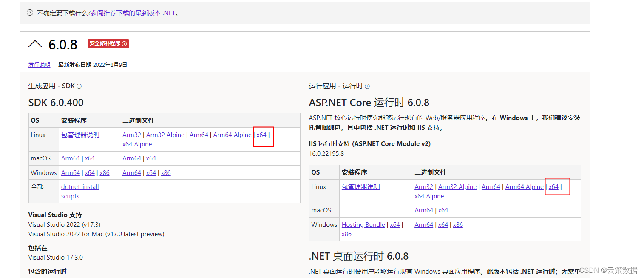Download the Arm64 Alpine SDK binary
Screen dimensions: 644x278
(232, 135)
